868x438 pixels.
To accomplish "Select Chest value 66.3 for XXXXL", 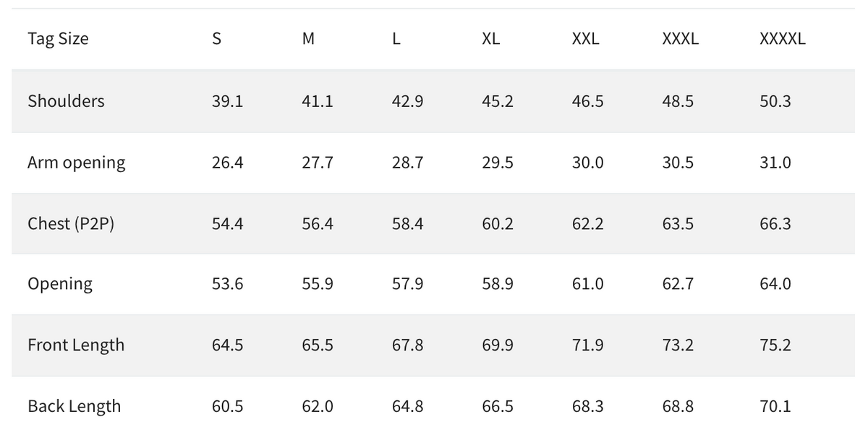I will coord(775,224).
